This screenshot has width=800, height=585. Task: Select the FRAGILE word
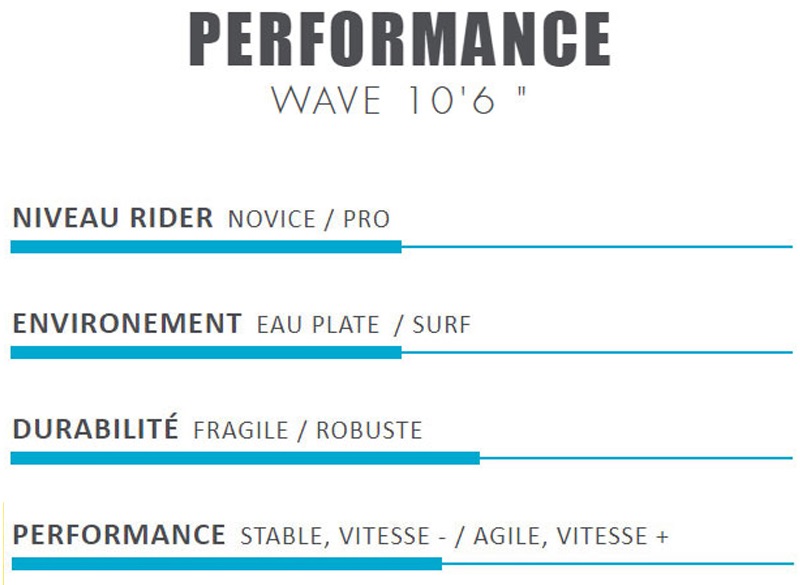coord(240,431)
